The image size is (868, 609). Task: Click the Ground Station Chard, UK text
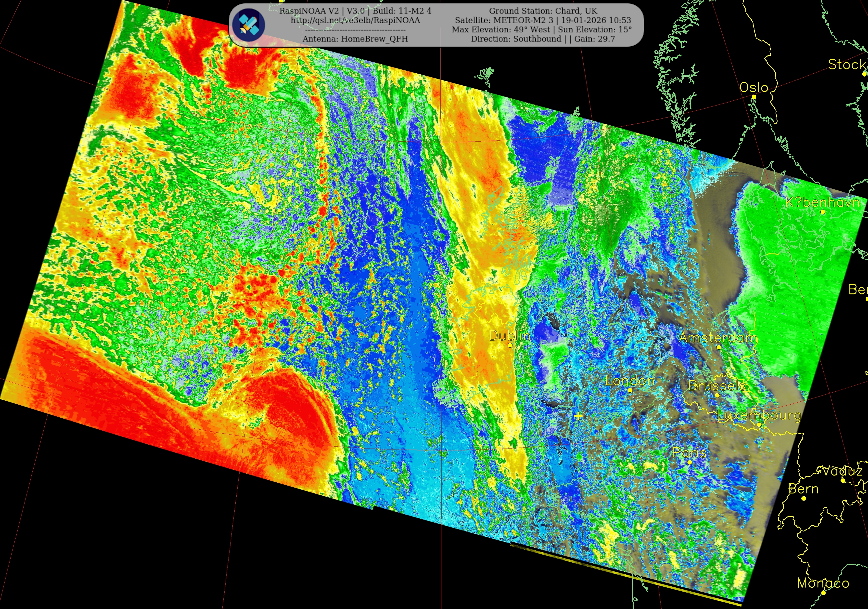pos(543,11)
